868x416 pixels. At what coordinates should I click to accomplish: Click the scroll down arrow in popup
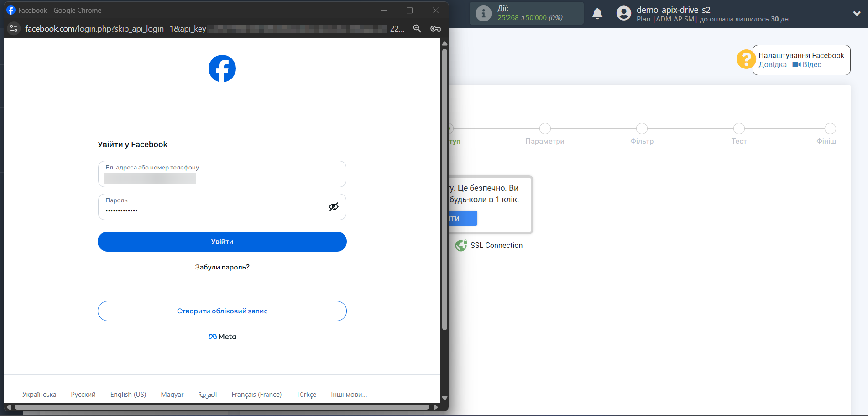tap(444, 398)
